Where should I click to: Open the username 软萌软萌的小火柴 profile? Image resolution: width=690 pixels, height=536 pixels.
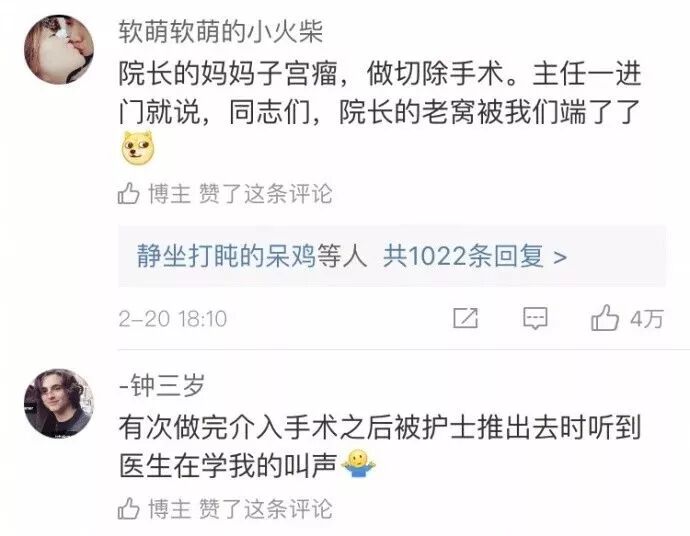[x=221, y=32]
